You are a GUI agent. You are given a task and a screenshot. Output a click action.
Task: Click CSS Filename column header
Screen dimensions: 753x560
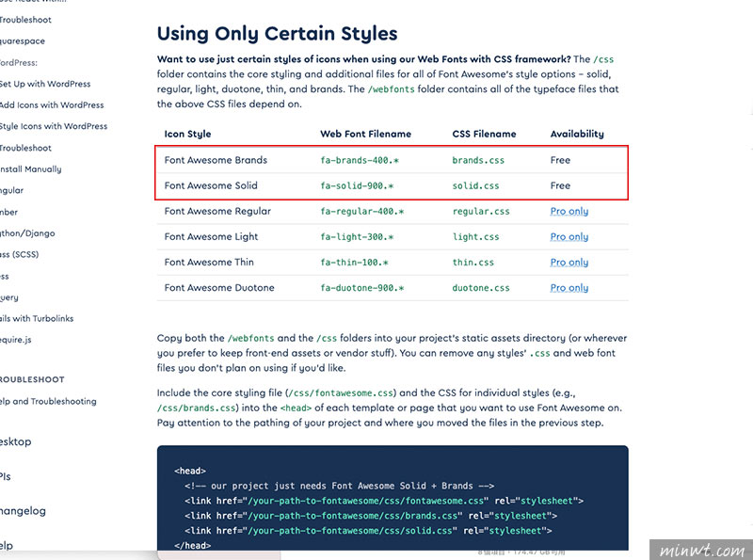[484, 134]
